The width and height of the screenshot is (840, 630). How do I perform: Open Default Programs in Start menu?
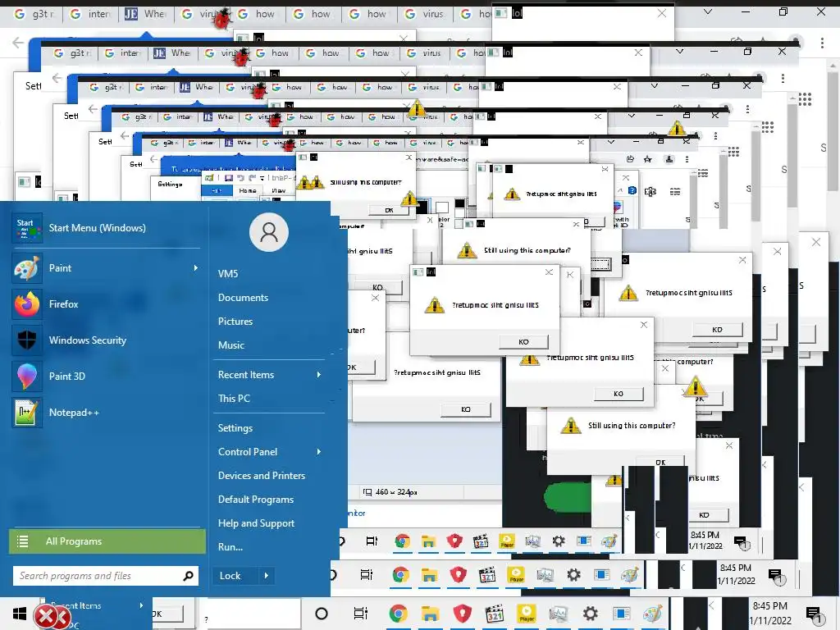pos(256,500)
